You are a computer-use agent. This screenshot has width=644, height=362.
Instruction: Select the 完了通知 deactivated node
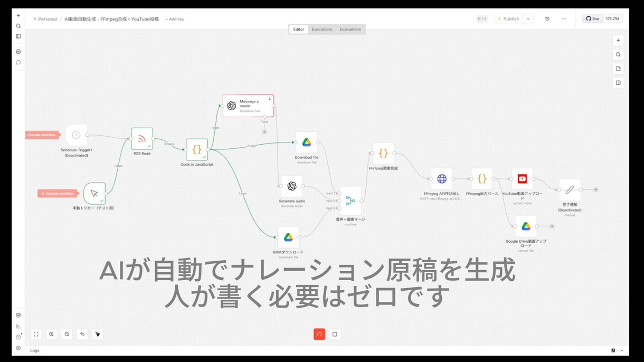tap(570, 190)
